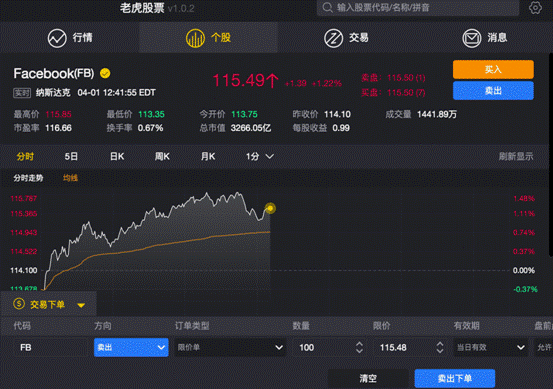This screenshot has height=389, width=553.
Task: Select the 日K chart period
Action: coord(117,157)
